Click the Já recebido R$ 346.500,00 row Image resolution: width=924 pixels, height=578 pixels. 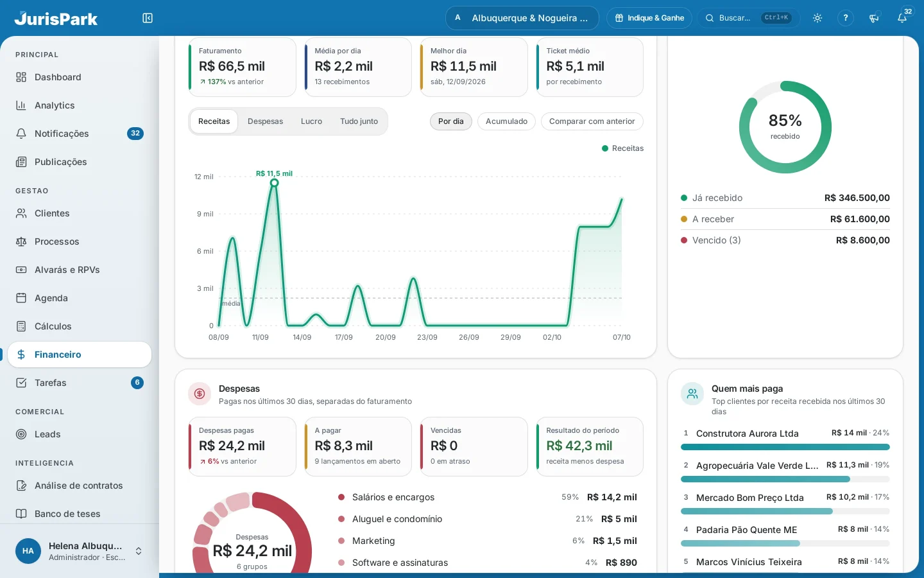(x=785, y=198)
